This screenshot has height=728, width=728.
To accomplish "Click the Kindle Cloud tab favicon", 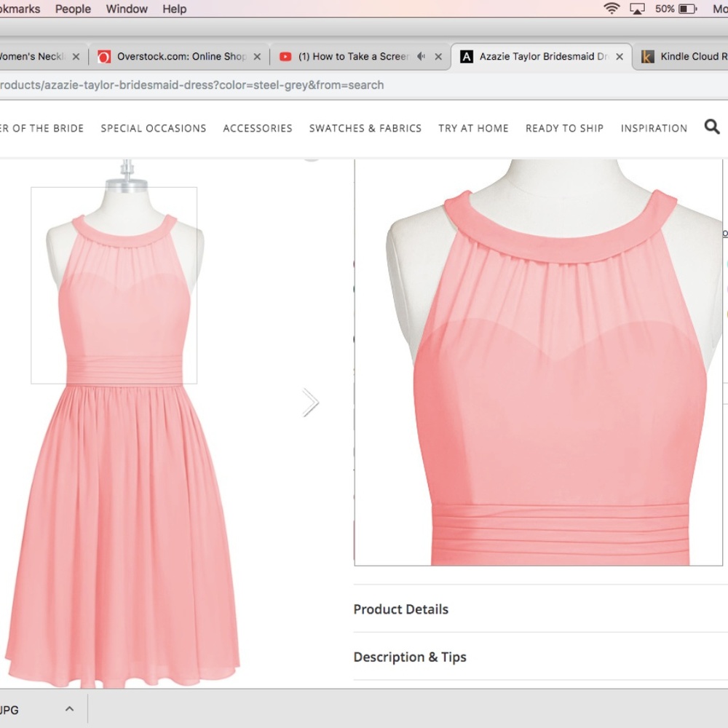I will click(647, 57).
